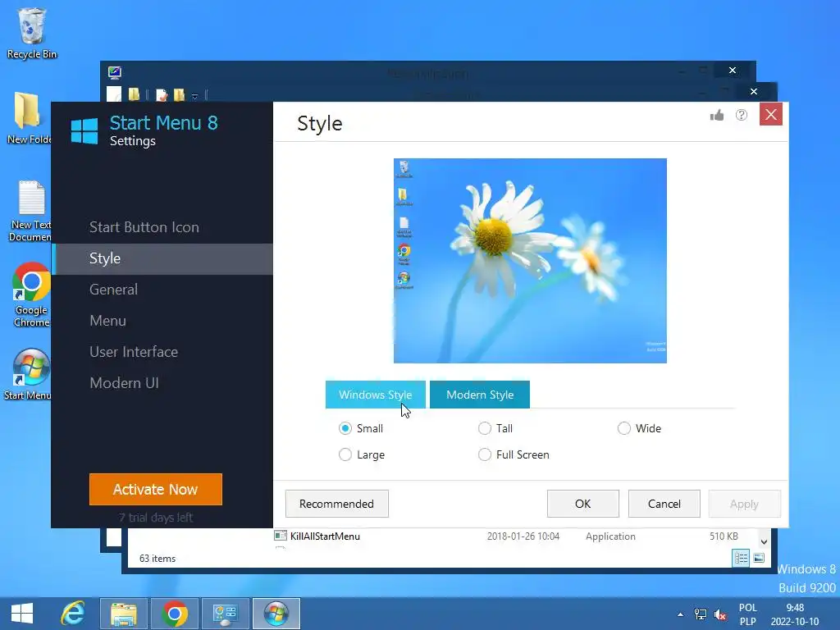Viewport: 840px width, 630px height.
Task: Open the taskbar clock and date
Action: (x=795, y=614)
